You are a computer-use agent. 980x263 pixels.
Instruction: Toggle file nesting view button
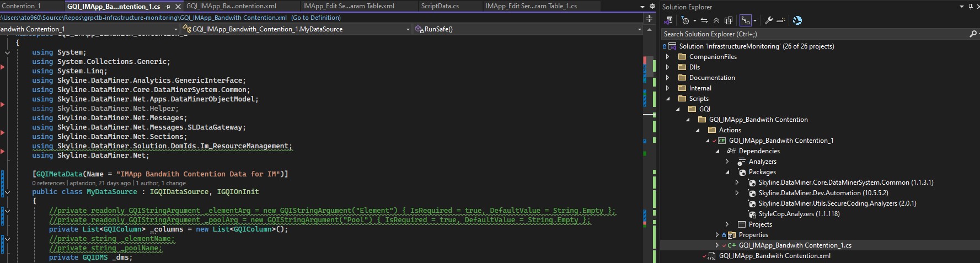tap(746, 20)
